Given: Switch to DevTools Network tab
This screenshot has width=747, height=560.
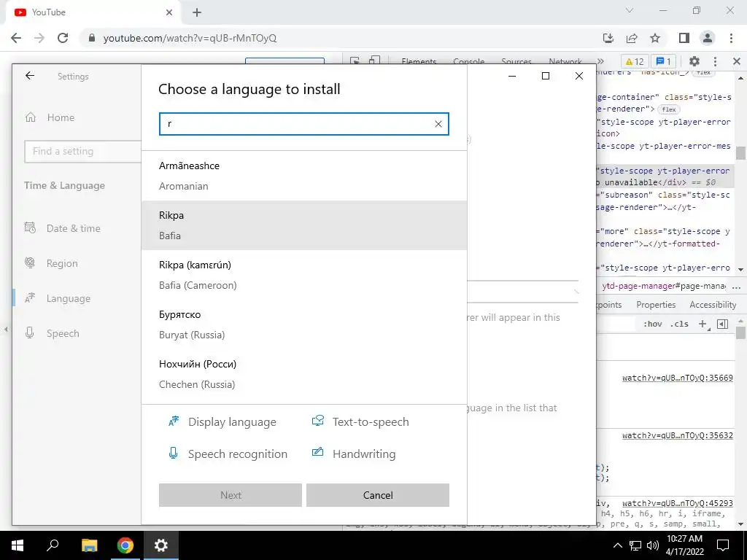Looking at the screenshot, I should click(x=565, y=61).
